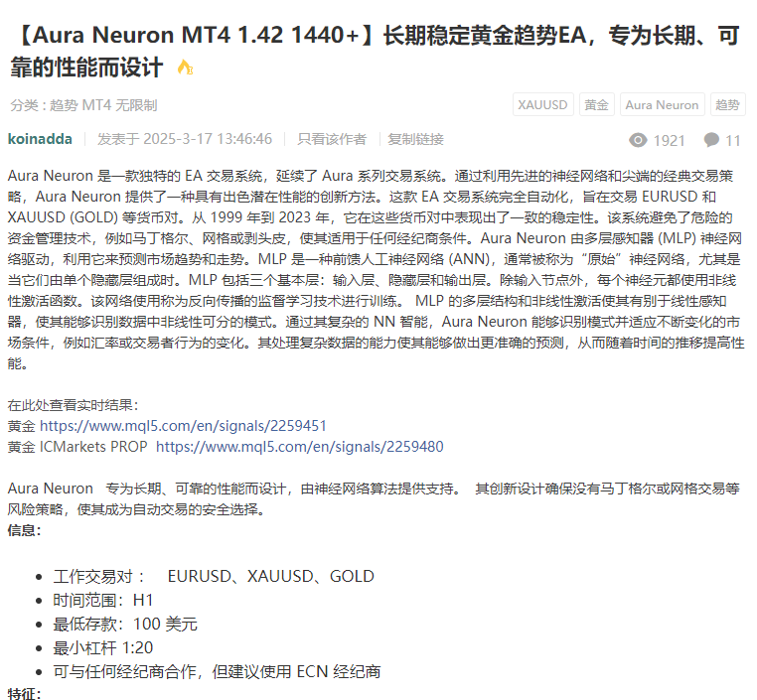The width and height of the screenshot is (757, 700).
Task: Click bullet 最小杠杆 1:20
Action: tap(103, 647)
